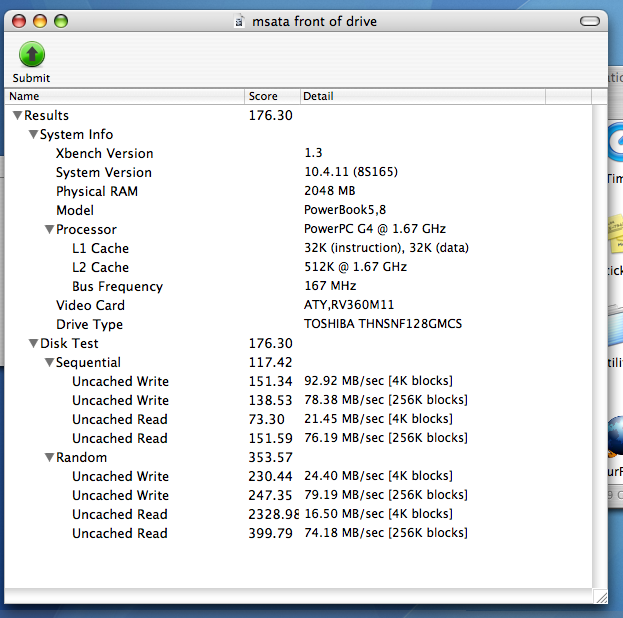Click the detail 74.18 MB/sec [256K blocks]
This screenshot has height=618, width=623.
[x=386, y=533]
